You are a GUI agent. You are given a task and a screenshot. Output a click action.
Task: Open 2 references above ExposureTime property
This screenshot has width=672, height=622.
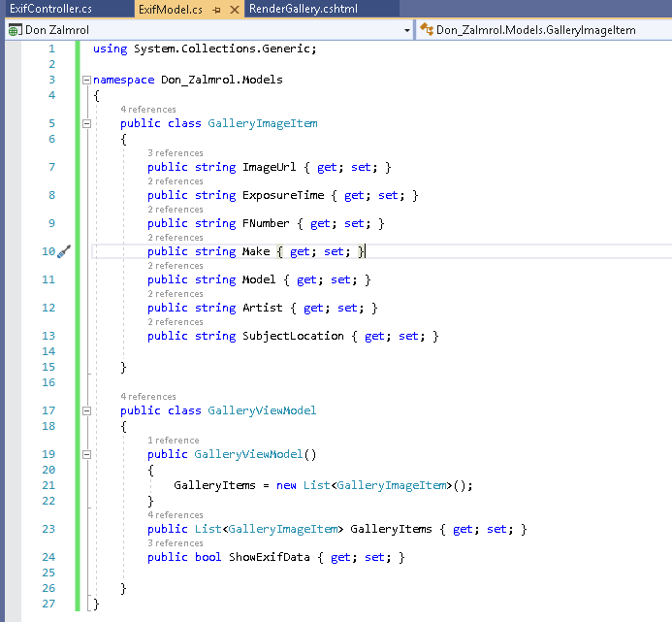pos(176,181)
